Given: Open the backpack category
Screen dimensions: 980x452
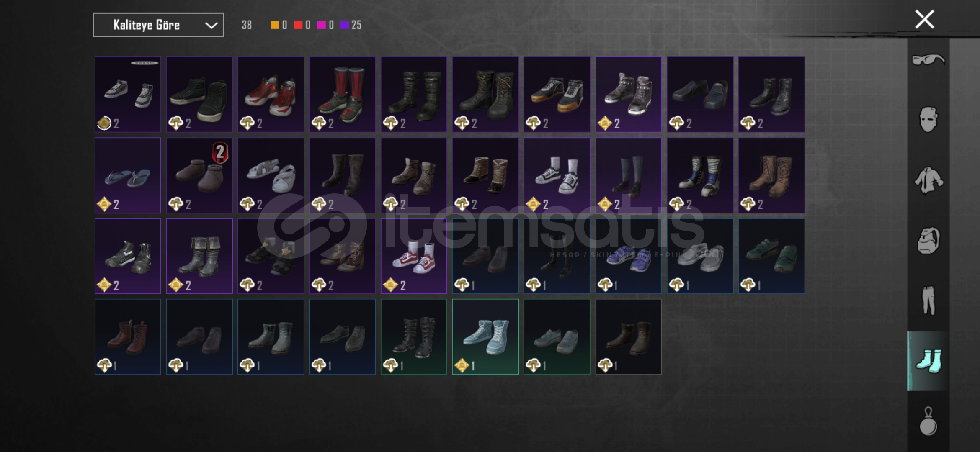Looking at the screenshot, I should (x=928, y=241).
